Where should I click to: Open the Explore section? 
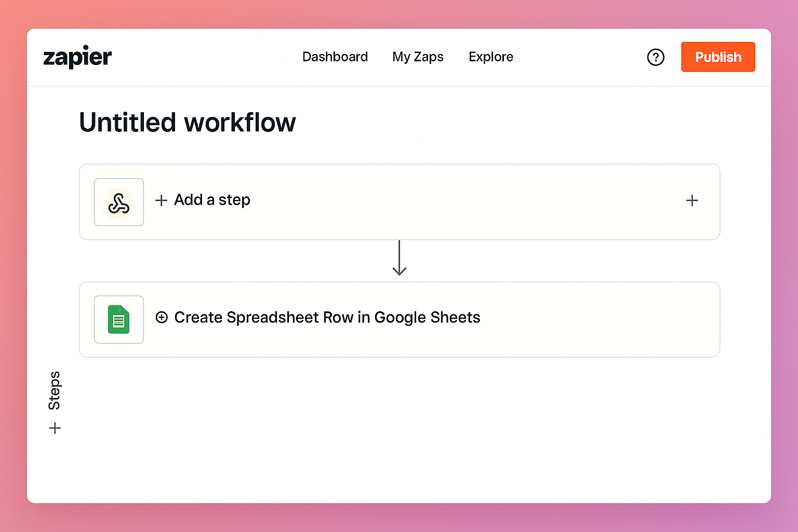click(490, 57)
